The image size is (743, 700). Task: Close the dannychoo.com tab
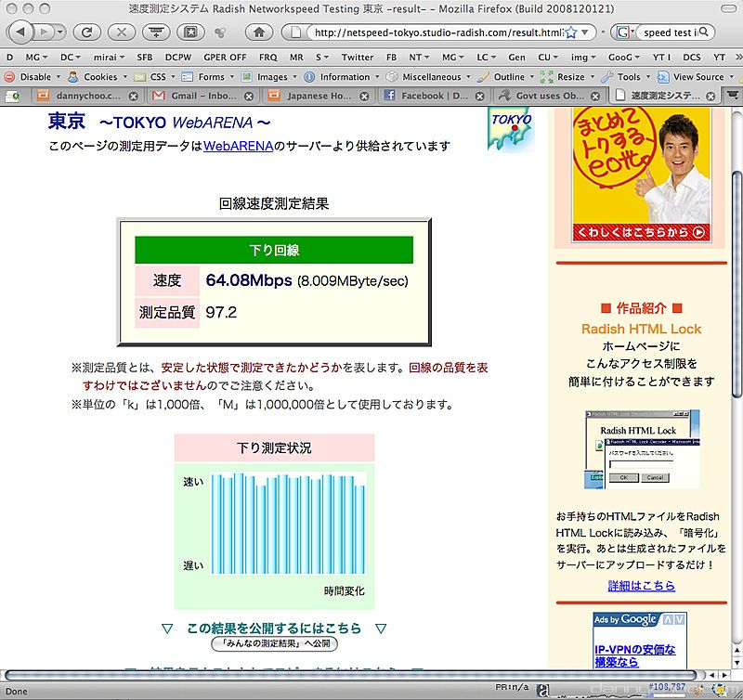134,96
